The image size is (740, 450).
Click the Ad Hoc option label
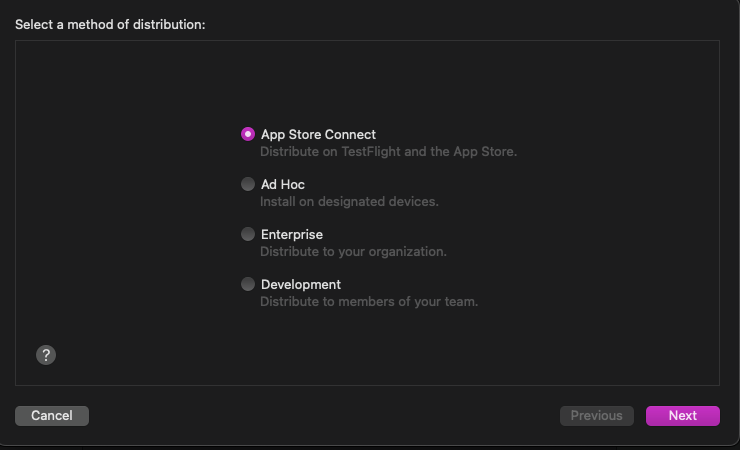coord(283,184)
